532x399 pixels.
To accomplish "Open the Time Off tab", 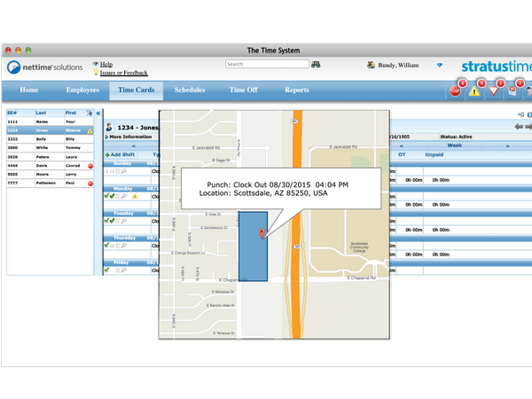I will [x=243, y=90].
